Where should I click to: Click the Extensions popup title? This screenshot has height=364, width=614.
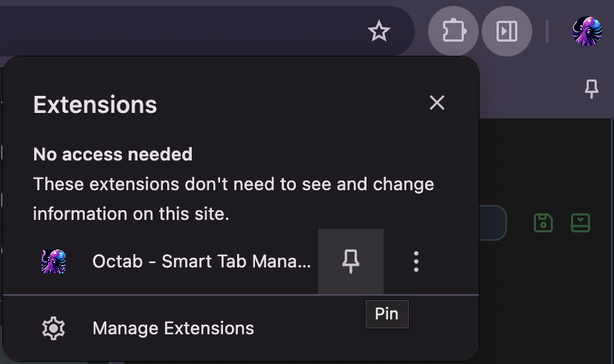[95, 105]
